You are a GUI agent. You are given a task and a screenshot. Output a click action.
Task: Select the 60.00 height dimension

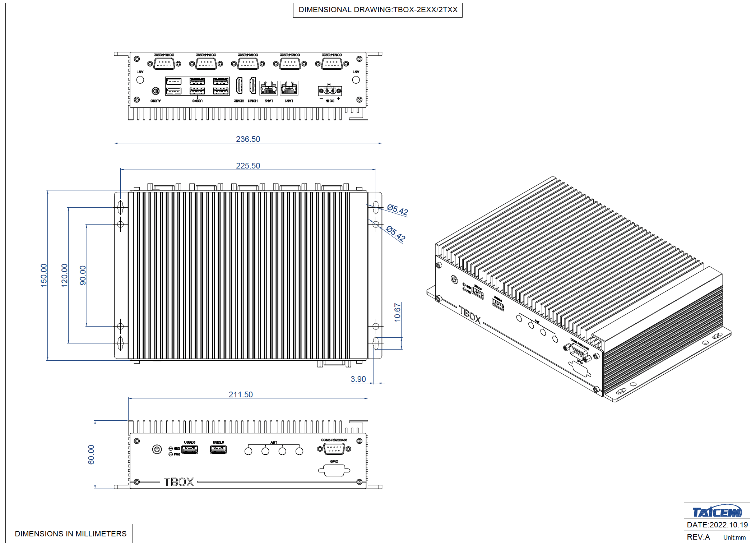coord(91,454)
